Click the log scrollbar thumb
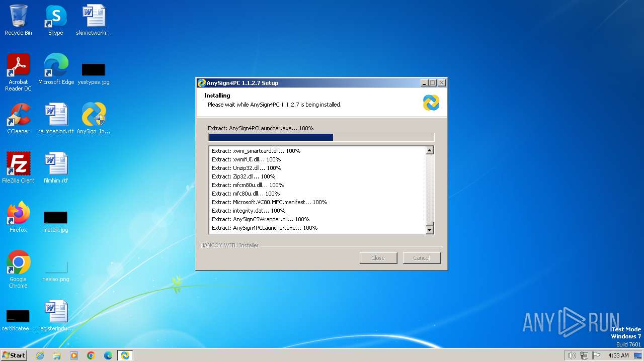 429,224
